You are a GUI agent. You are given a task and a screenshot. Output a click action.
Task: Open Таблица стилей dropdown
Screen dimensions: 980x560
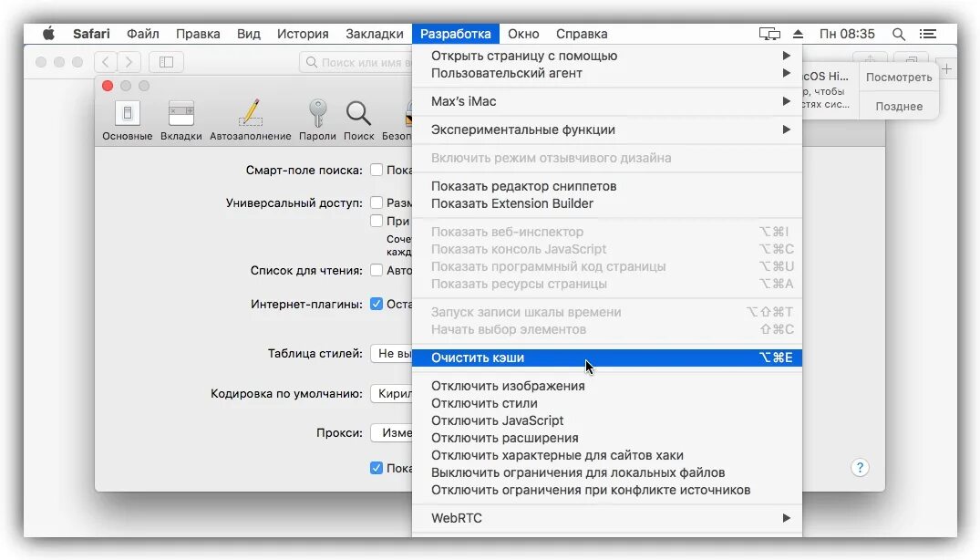tap(391, 354)
